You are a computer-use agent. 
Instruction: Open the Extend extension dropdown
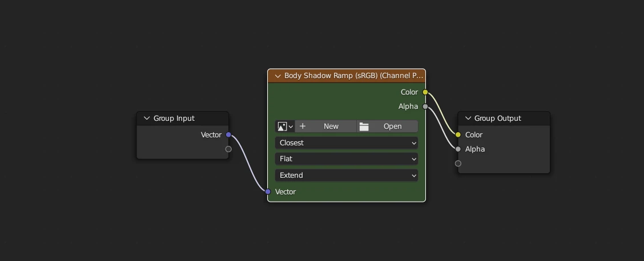[347, 176]
